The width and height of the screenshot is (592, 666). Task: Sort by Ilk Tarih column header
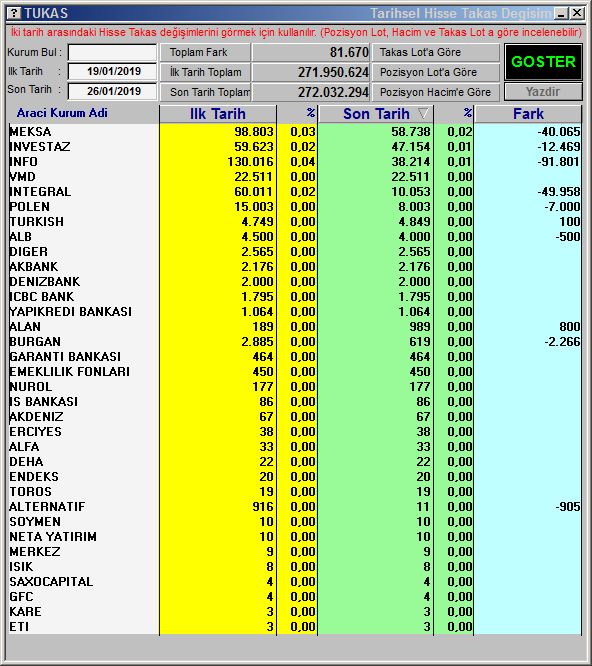point(217,114)
